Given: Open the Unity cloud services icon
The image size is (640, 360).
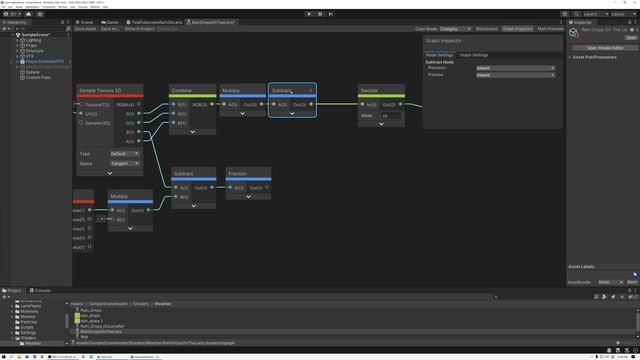Looking at the screenshot, I should pos(29,14).
